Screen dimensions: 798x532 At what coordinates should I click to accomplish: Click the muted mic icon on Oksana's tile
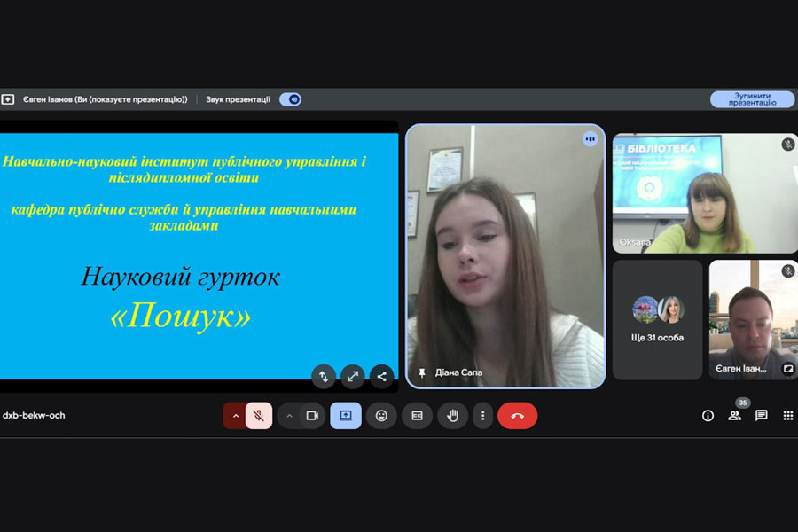click(x=788, y=144)
